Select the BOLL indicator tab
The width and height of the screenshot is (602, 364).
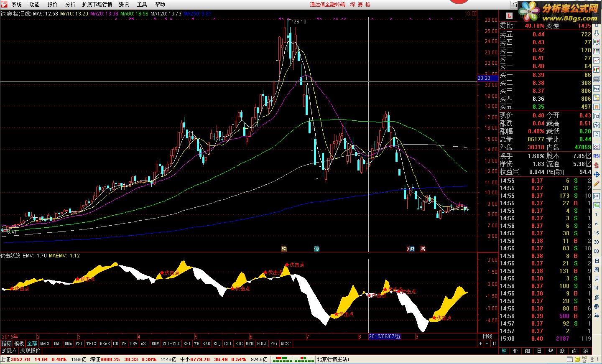[262, 344]
